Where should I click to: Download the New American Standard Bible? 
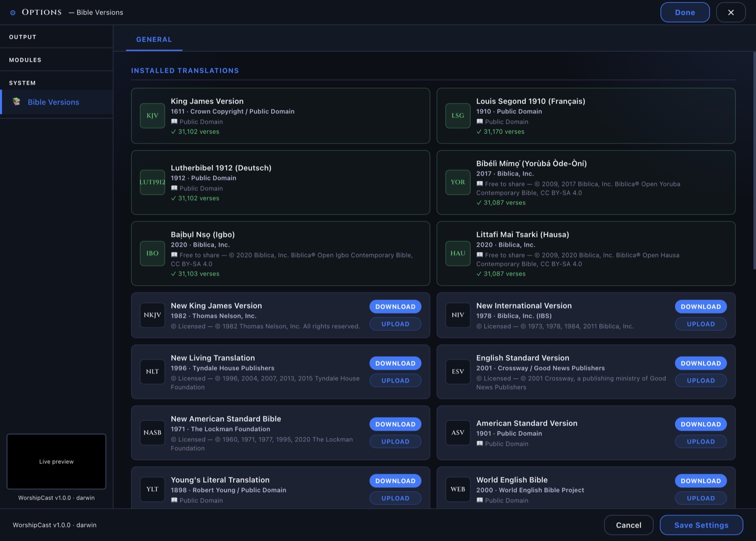coord(395,424)
